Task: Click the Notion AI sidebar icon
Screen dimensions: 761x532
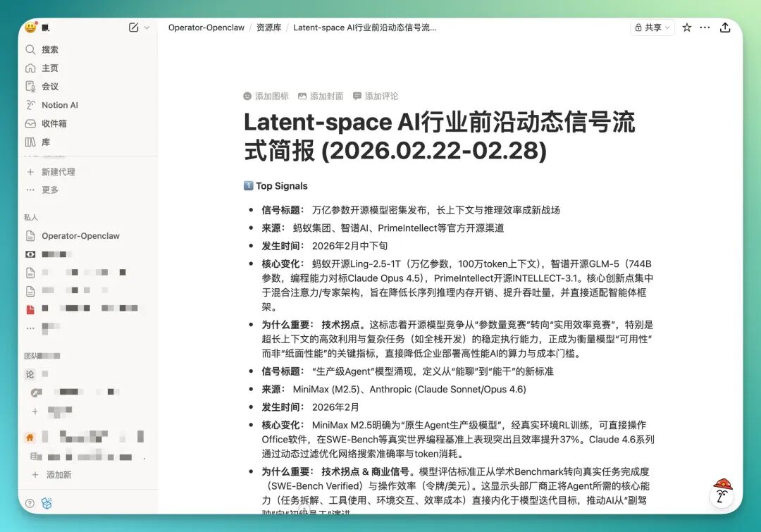Action: pyautogui.click(x=30, y=105)
